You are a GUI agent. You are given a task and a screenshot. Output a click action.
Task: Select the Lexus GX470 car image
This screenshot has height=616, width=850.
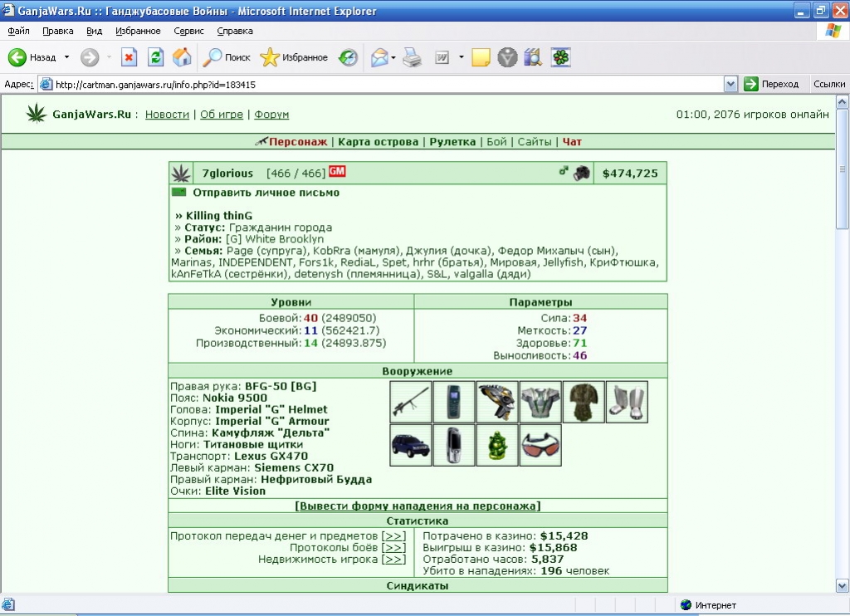(411, 445)
